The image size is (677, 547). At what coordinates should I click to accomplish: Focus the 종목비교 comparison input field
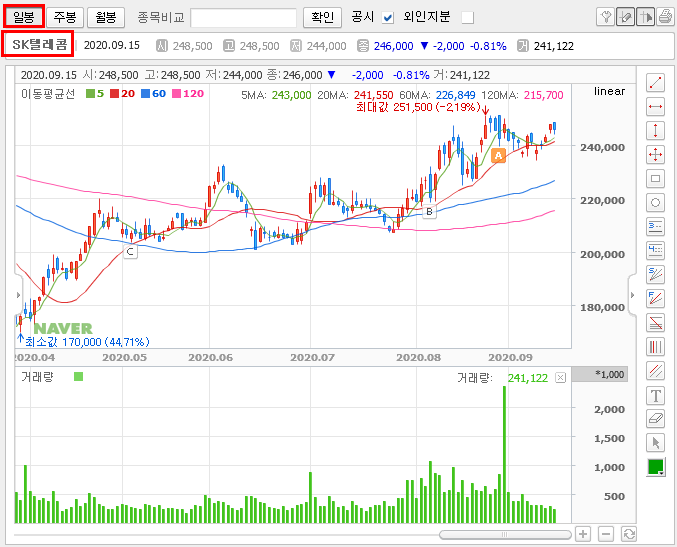coord(244,18)
